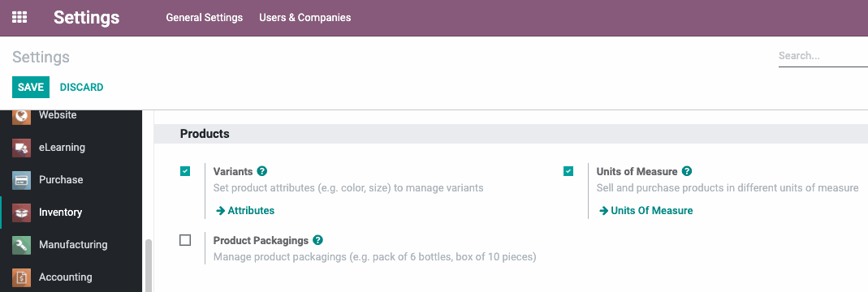This screenshot has height=292, width=868.
Task: Uncheck the Variants checkbox
Action: click(x=185, y=171)
